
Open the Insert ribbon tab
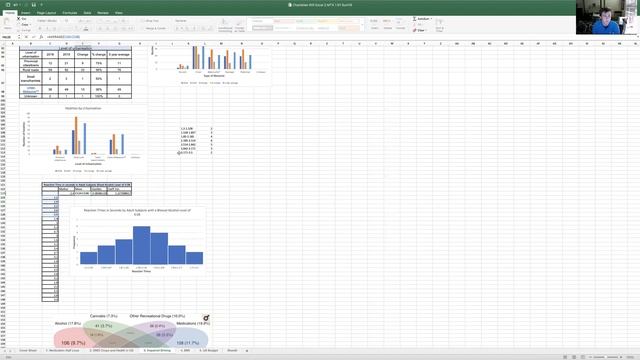pos(25,13)
